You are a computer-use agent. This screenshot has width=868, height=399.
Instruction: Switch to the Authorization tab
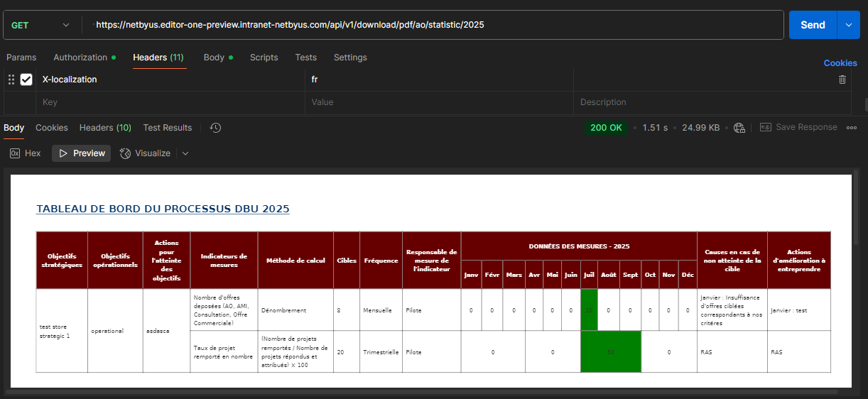[x=85, y=58]
